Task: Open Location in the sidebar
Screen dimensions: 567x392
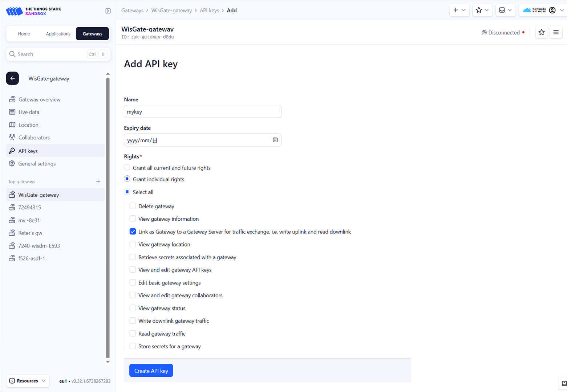Action: pos(55,125)
